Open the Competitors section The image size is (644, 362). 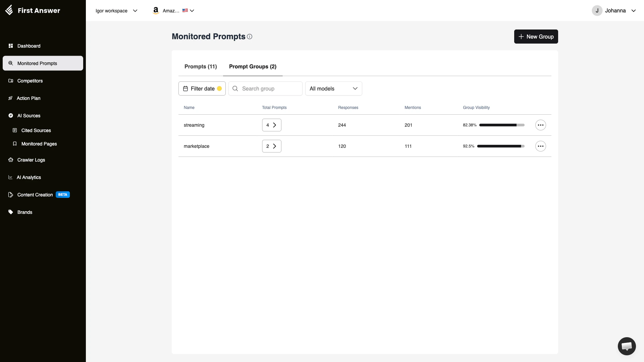(30, 81)
